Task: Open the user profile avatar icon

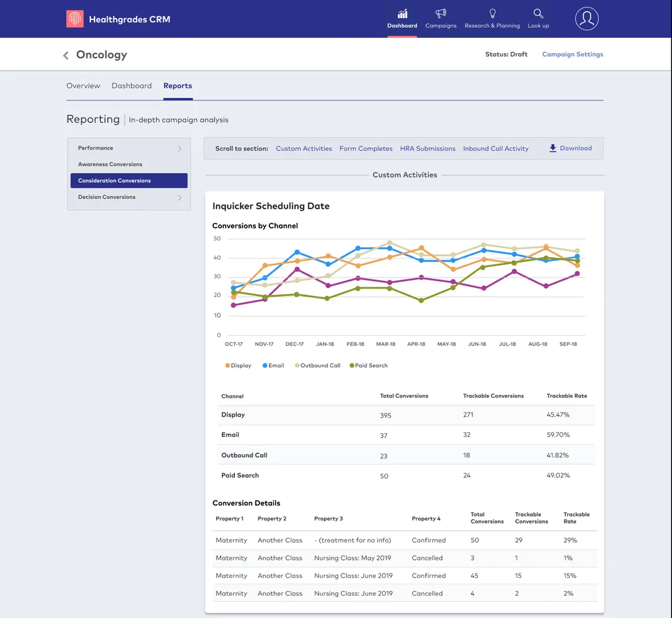Action: (587, 19)
